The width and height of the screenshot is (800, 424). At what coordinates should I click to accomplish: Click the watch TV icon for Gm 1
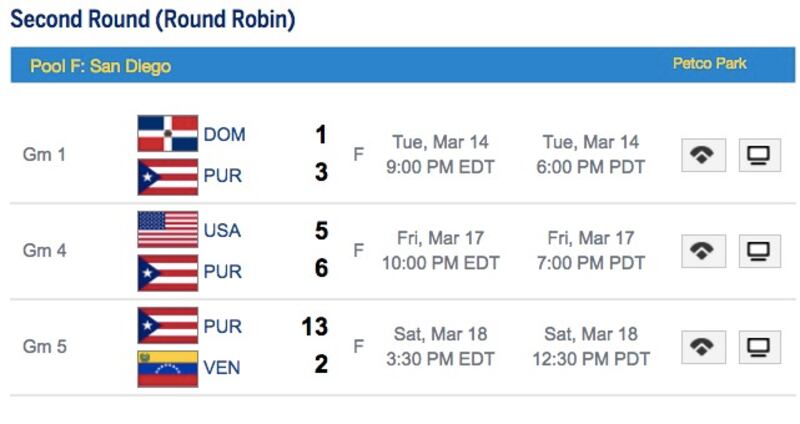(759, 155)
